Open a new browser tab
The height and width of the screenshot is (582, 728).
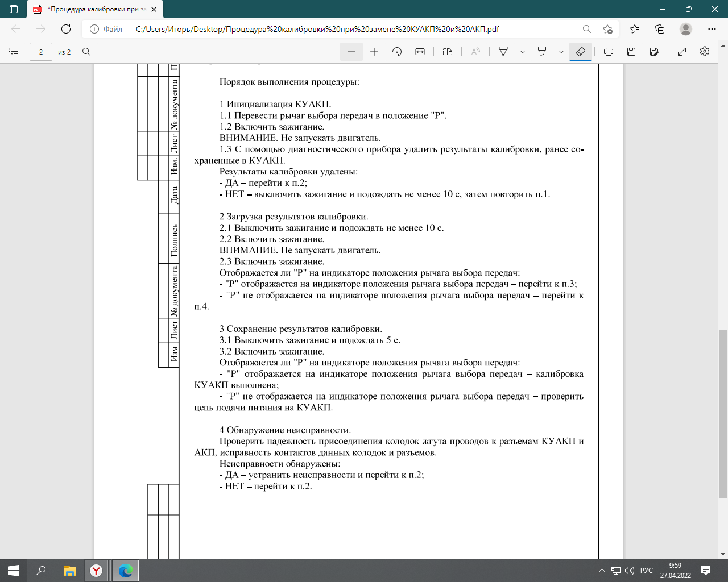click(x=173, y=9)
